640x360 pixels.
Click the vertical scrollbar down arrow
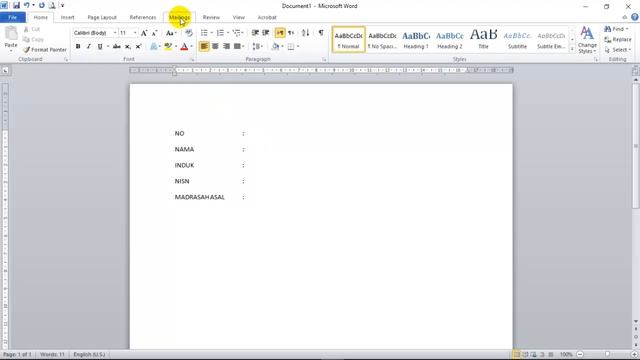[x=636, y=322]
